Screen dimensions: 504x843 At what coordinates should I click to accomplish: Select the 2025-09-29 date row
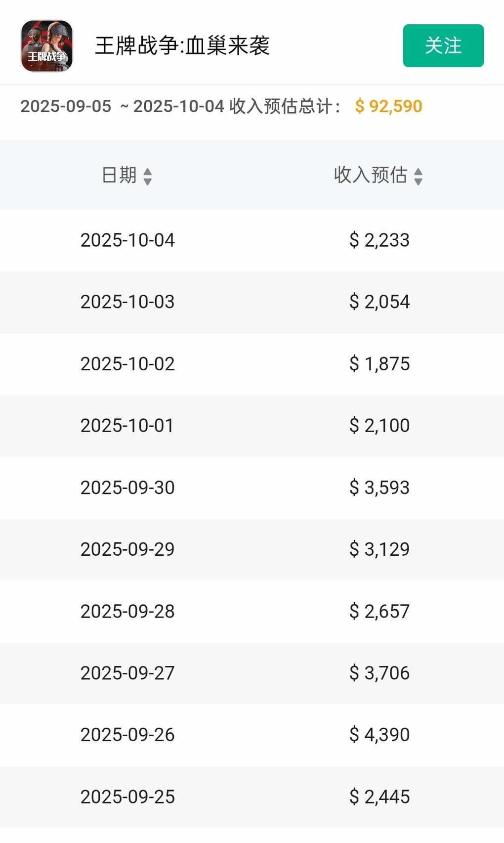tap(127, 549)
